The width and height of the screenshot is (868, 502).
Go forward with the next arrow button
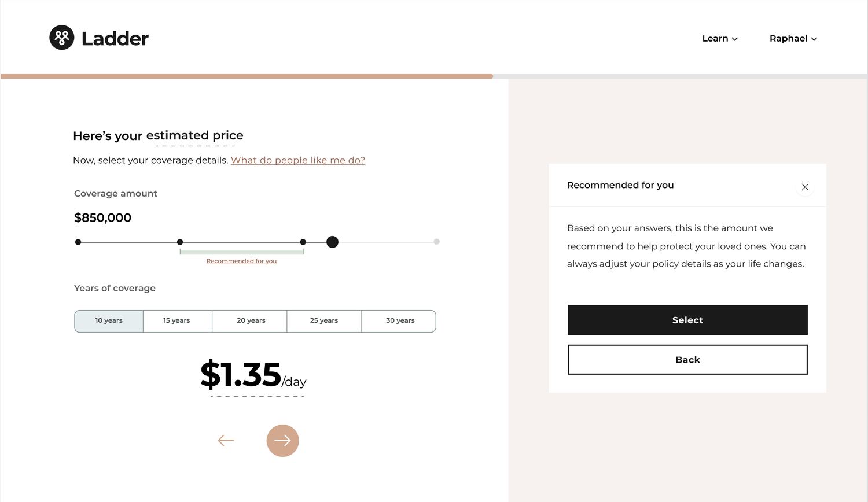tap(282, 441)
